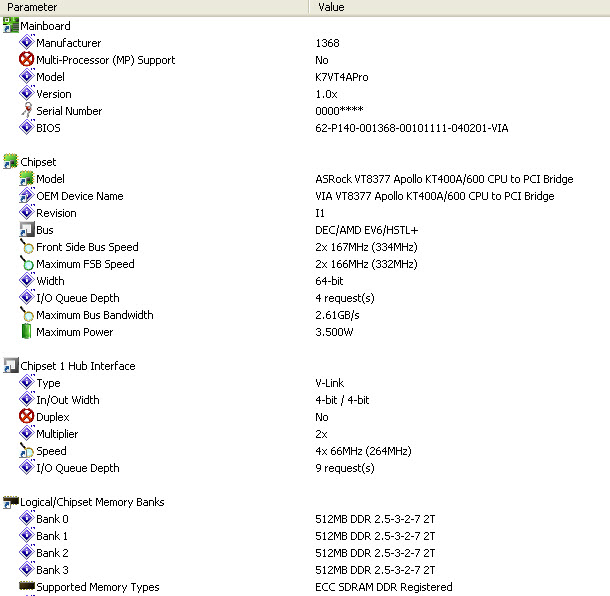Click the red X icon beside Duplex

click(x=27, y=417)
